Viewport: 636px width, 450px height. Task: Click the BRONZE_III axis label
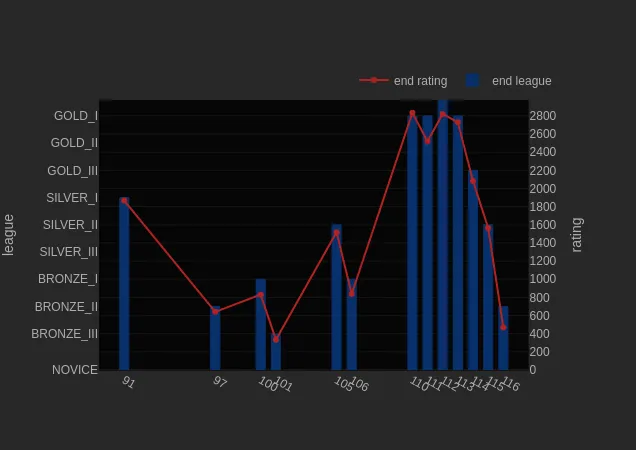pyautogui.click(x=64, y=334)
